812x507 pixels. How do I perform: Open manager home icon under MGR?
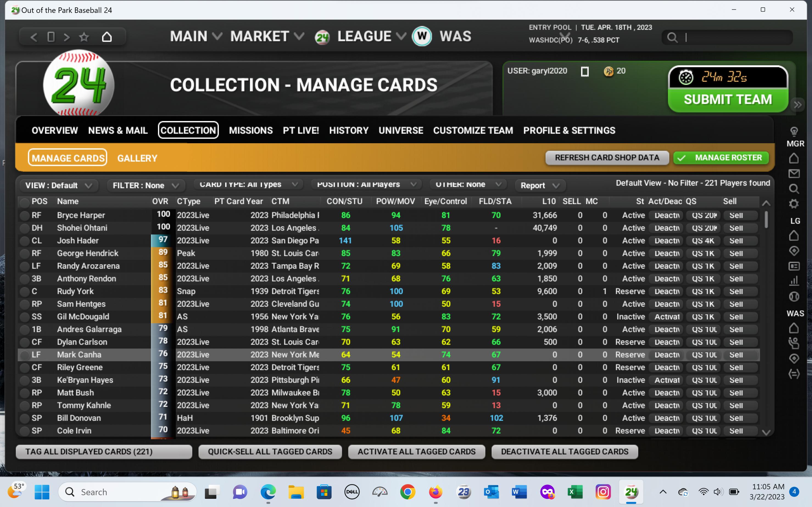coord(794,158)
